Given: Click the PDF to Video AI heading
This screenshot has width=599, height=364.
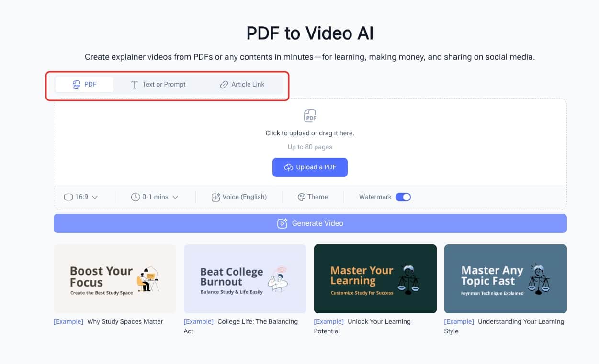Looking at the screenshot, I should click(310, 34).
